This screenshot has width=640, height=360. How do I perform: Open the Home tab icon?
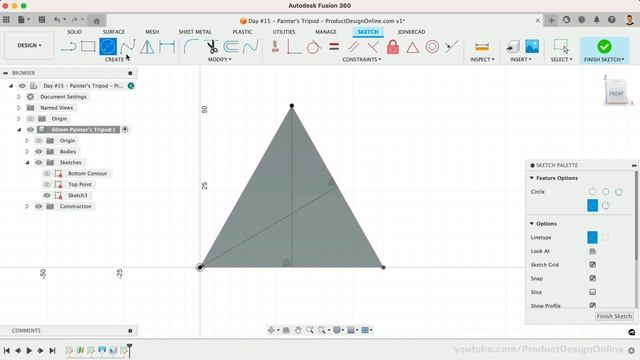(x=96, y=21)
